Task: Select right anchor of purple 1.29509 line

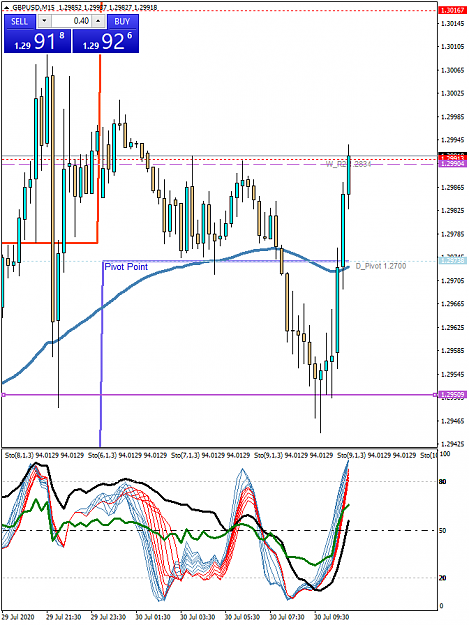Action: coord(435,395)
